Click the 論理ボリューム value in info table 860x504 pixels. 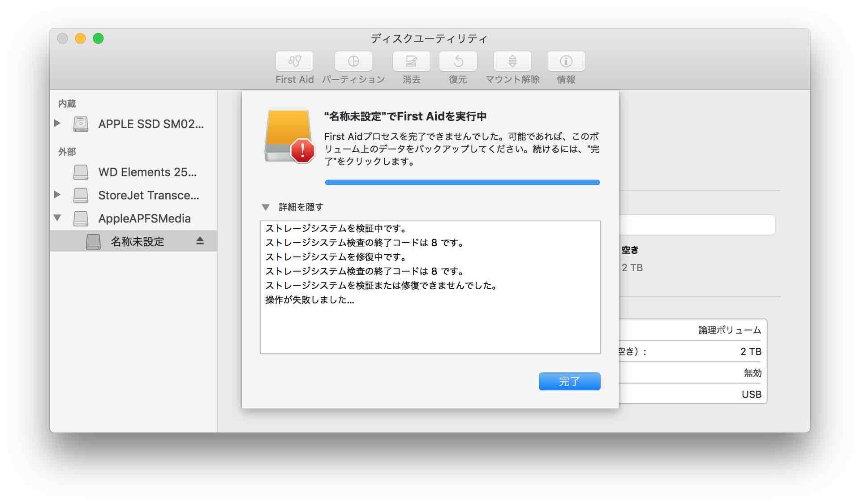tap(730, 330)
